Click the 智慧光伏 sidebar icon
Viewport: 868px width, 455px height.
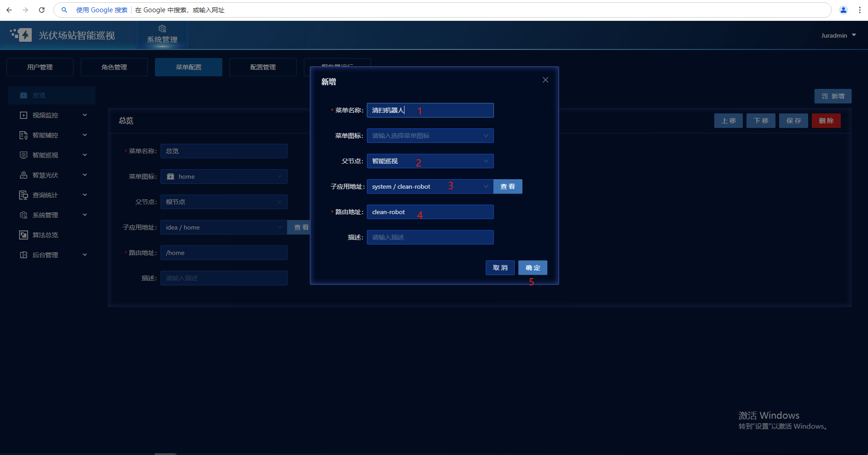click(24, 175)
